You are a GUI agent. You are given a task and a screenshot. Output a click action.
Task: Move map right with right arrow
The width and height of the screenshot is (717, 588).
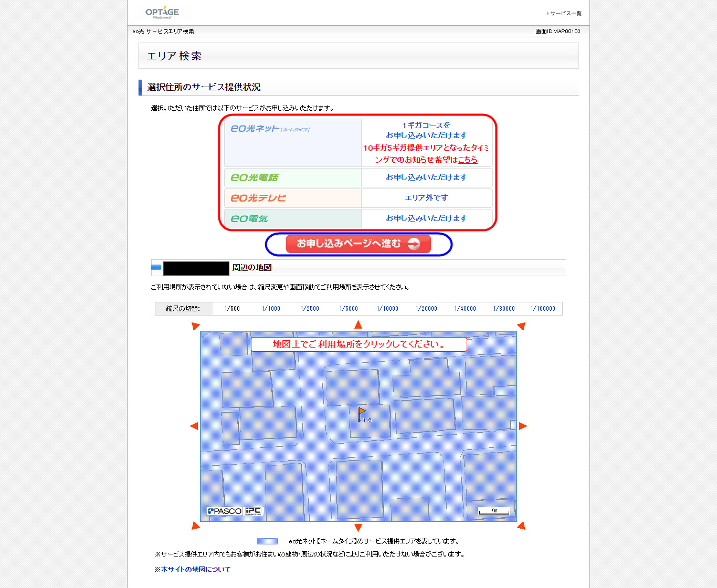pyautogui.click(x=523, y=426)
